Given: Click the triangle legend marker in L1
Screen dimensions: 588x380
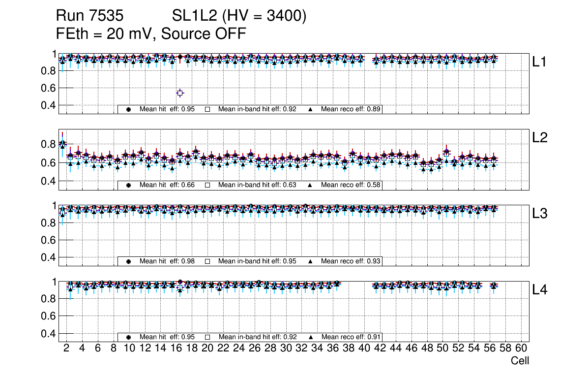Looking at the screenshot, I should coord(310,109).
